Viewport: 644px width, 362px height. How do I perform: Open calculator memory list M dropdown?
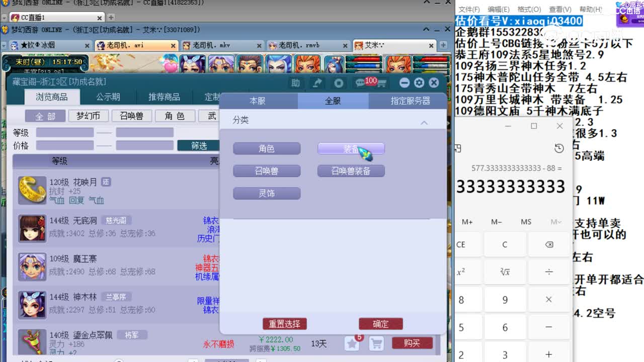point(555,222)
